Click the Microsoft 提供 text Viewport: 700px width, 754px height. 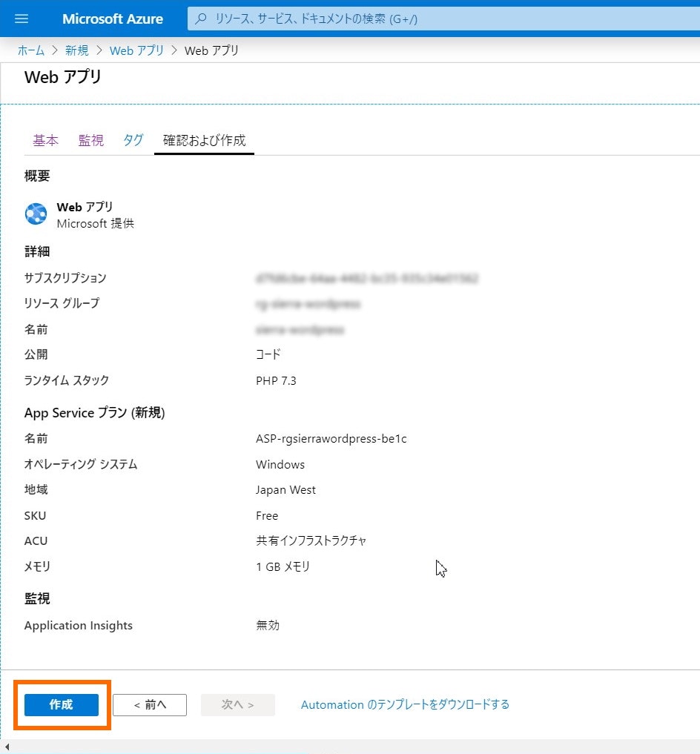pyautogui.click(x=95, y=224)
